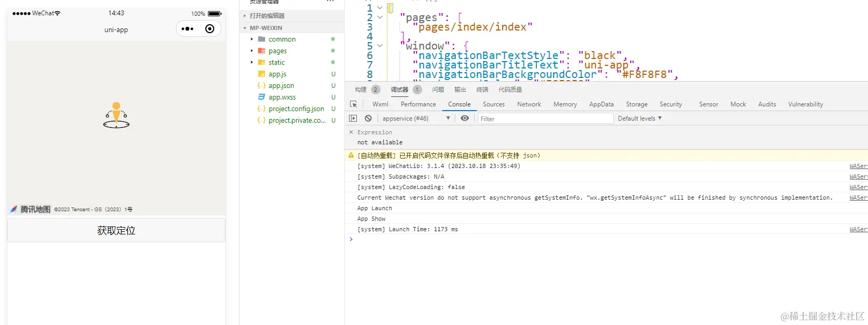Switch to the 调试器 panel tab
Image resolution: width=868 pixels, height=325 pixels.
[400, 90]
